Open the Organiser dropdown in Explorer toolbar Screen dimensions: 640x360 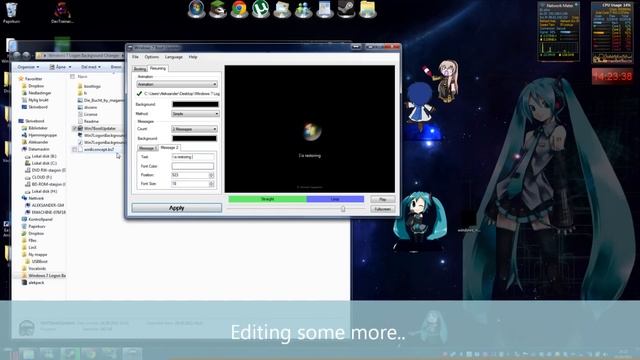pos(28,67)
